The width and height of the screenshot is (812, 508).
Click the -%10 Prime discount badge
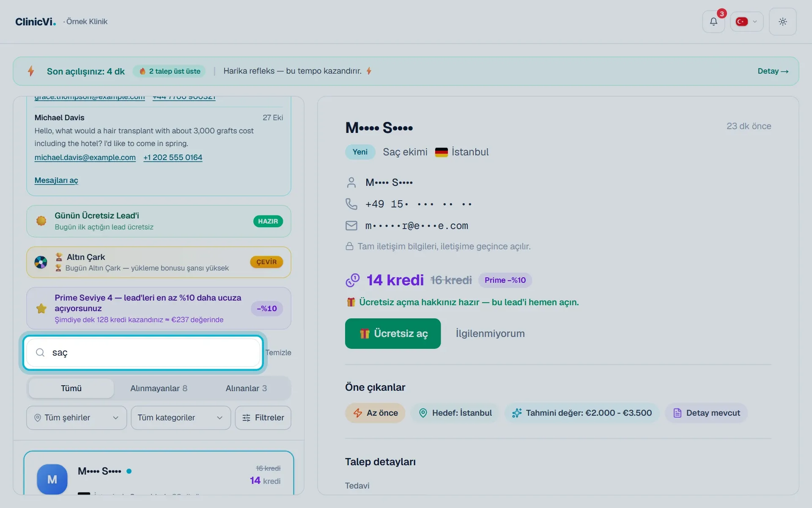267,309
